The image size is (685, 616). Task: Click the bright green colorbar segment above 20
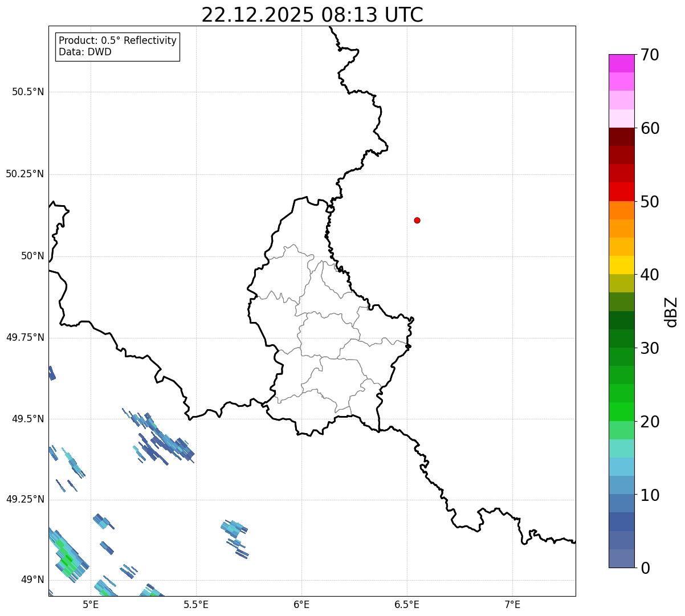[x=621, y=411]
